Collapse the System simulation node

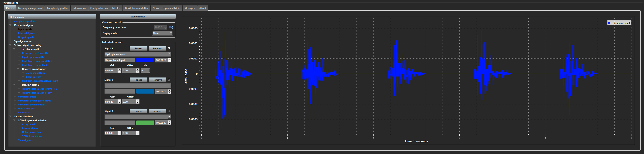click(10, 116)
